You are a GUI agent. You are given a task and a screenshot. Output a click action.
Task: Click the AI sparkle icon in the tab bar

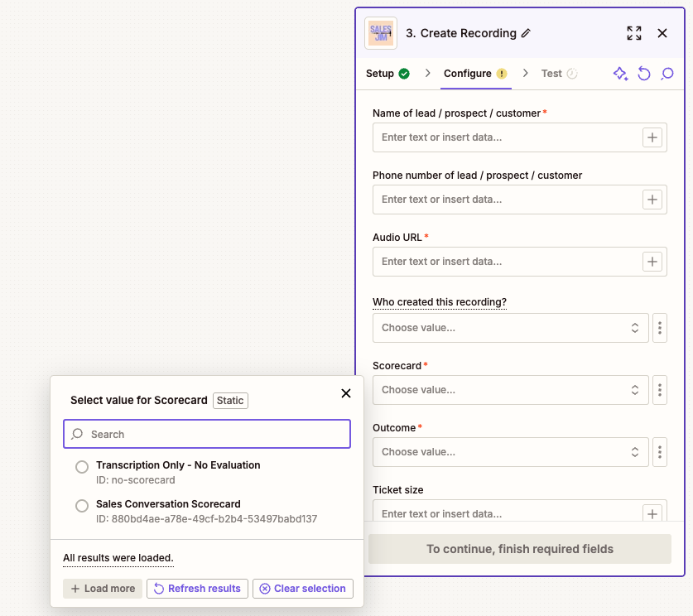(620, 74)
